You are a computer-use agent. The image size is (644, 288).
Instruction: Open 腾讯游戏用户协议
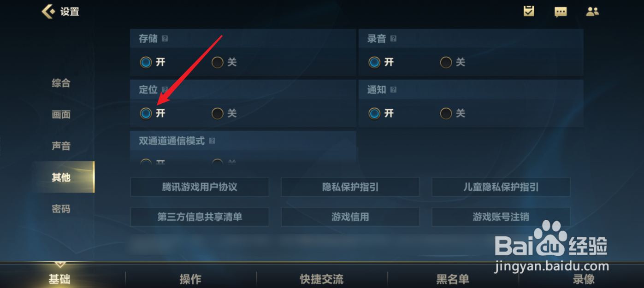tap(200, 187)
